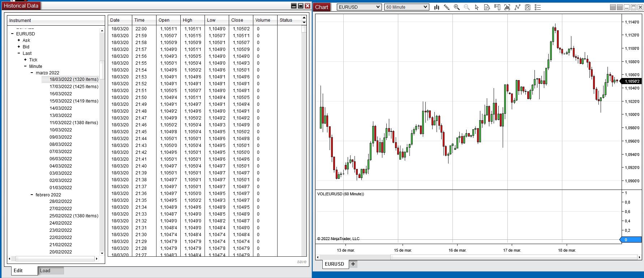Image resolution: width=644 pixels, height=278 pixels.
Task: Collapse the Minute node
Action: pyautogui.click(x=25, y=66)
